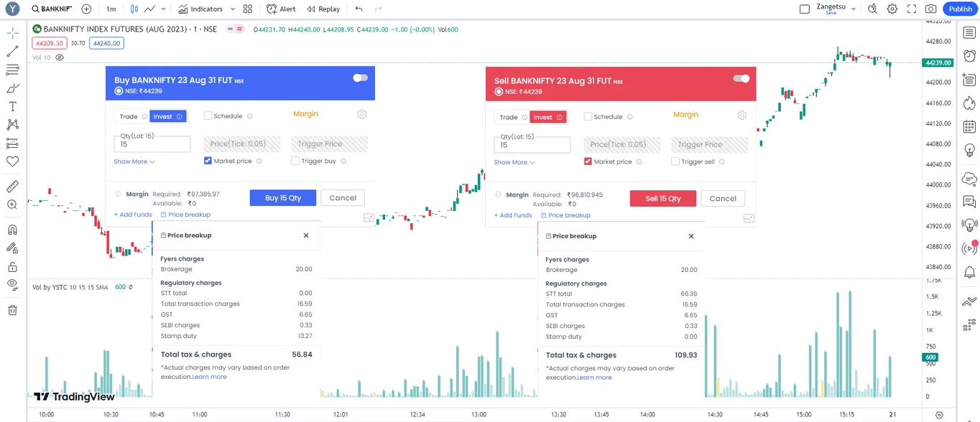Uncheck Market price in Sell panel
The image size is (980, 422).
point(588,161)
